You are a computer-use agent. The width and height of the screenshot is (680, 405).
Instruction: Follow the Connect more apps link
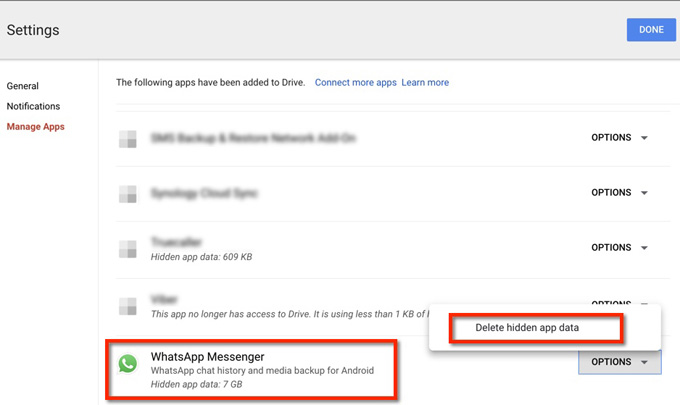[356, 82]
